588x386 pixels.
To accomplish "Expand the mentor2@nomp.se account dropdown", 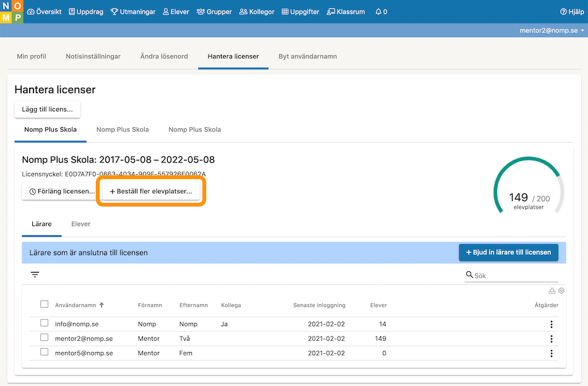I will tap(551, 30).
